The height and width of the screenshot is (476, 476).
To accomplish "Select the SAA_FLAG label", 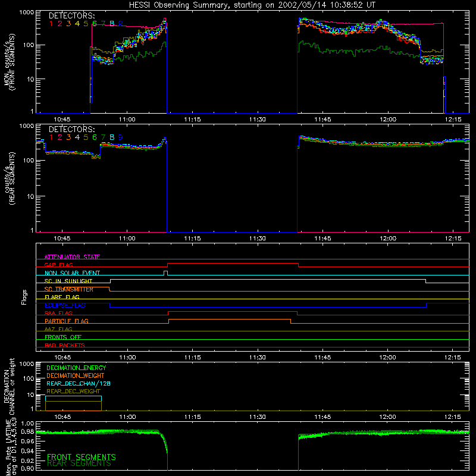I will 58,313.
